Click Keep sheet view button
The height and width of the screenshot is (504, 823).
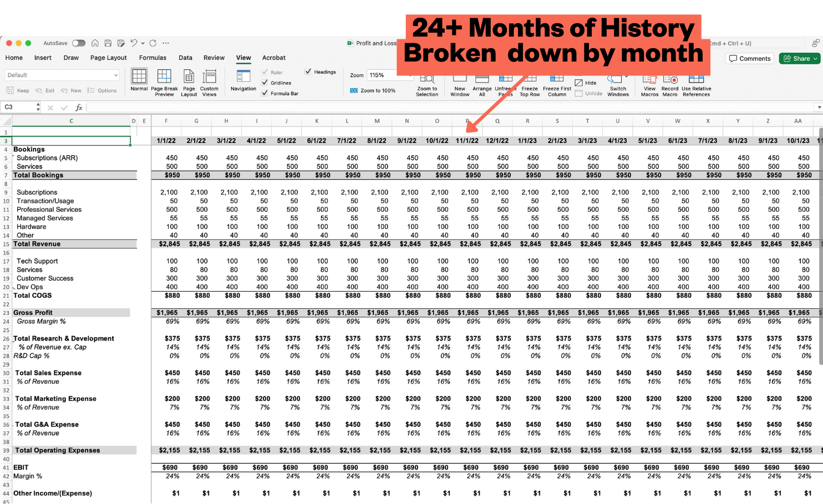[x=18, y=90]
